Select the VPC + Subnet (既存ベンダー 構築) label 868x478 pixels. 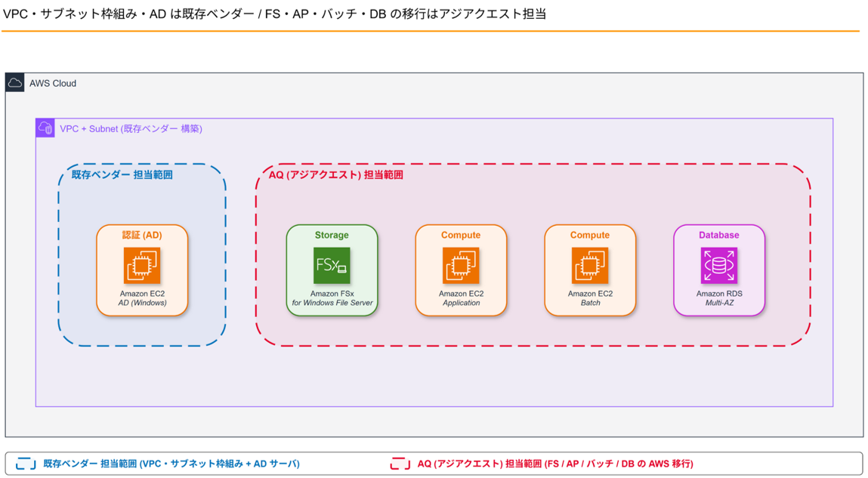coord(131,129)
